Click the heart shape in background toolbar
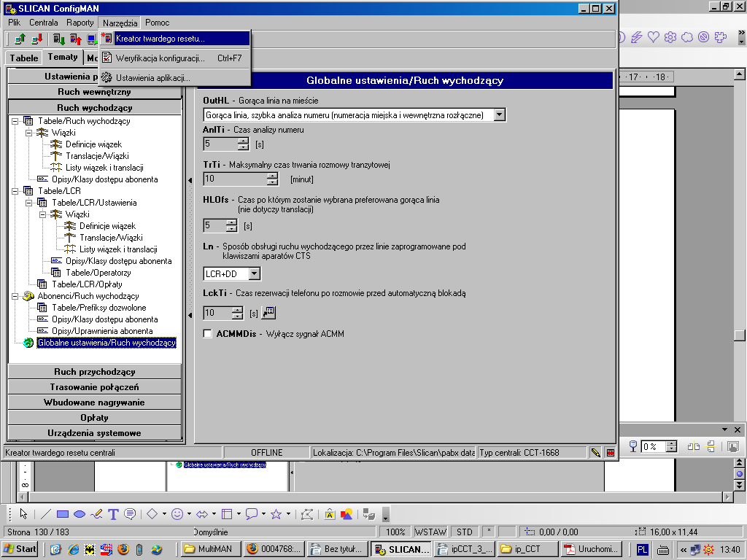 pos(653,36)
